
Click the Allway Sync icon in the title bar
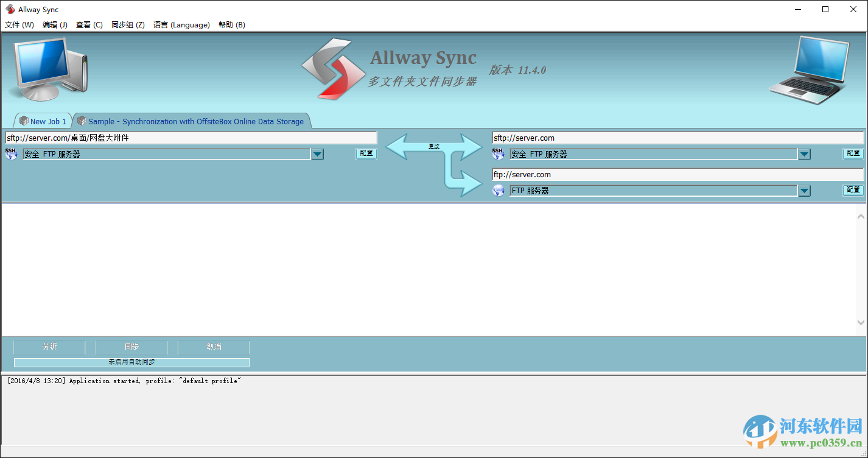(x=10, y=9)
